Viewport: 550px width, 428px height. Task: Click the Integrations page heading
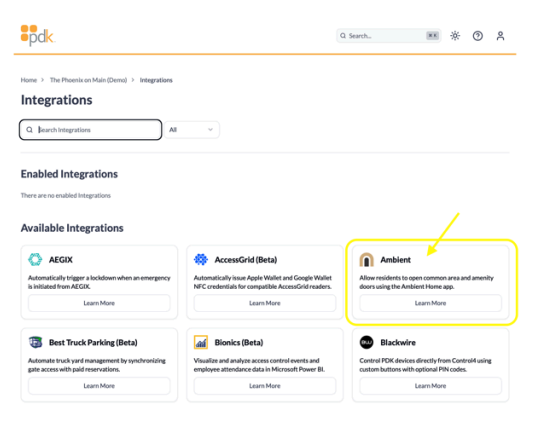pos(56,100)
